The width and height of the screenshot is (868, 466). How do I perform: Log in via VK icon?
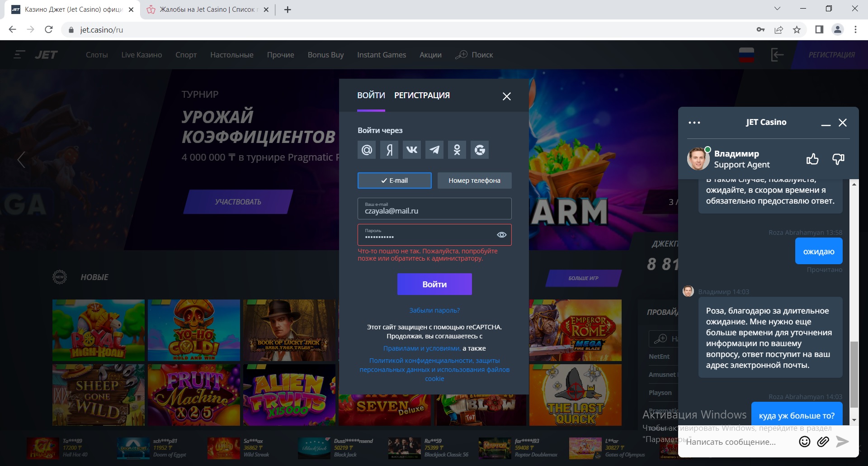[412, 150]
